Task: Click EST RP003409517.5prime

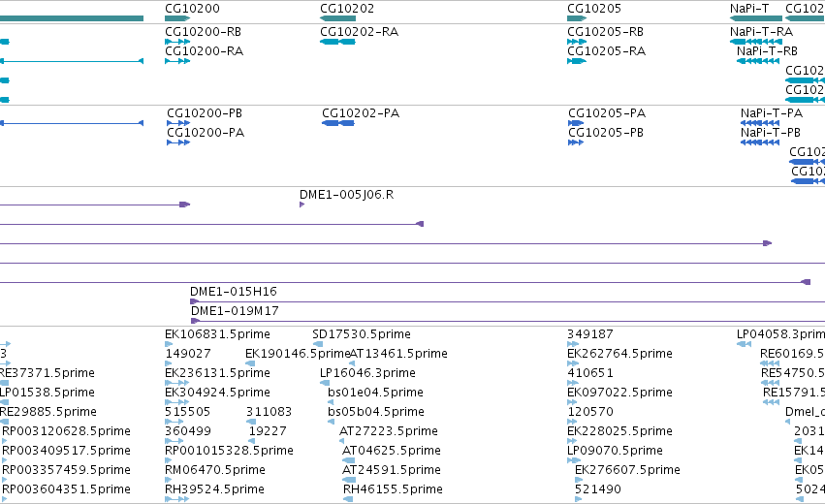Action: [x=66, y=451]
